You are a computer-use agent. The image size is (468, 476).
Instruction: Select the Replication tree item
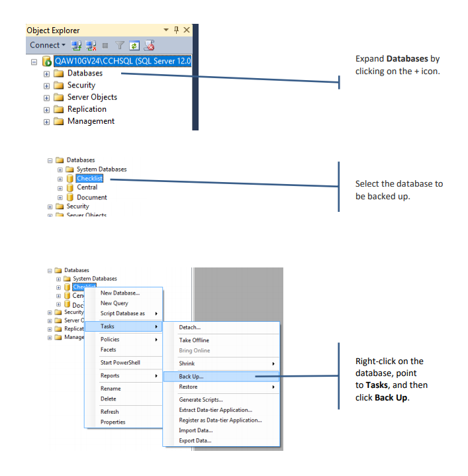tap(87, 109)
